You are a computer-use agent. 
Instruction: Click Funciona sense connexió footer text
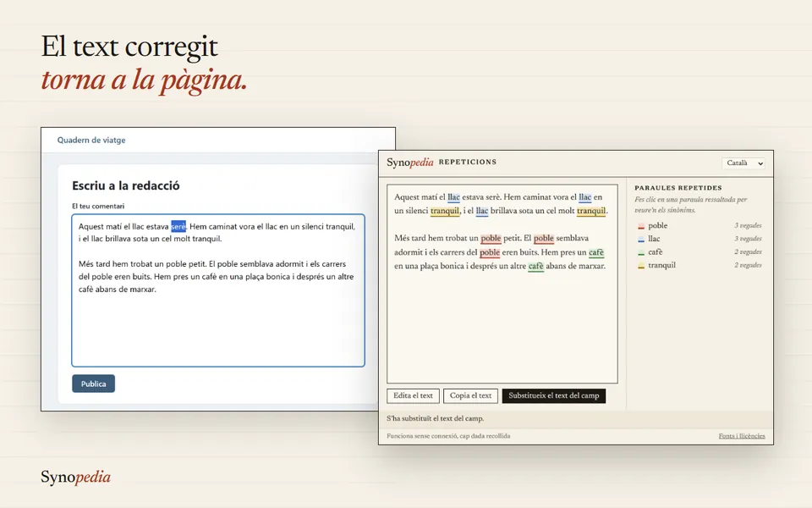pyautogui.click(x=448, y=436)
